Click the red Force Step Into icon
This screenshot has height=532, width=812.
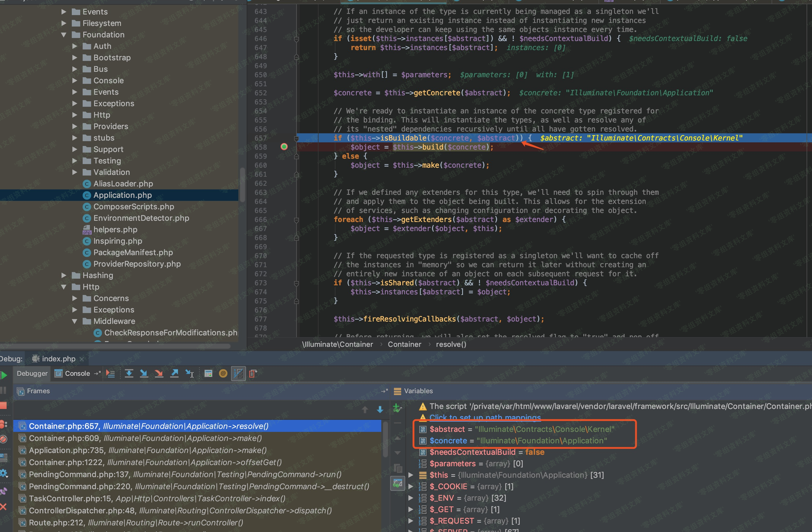[159, 373]
